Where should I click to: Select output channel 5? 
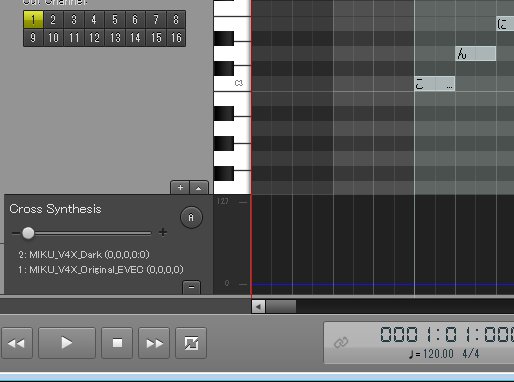point(115,20)
